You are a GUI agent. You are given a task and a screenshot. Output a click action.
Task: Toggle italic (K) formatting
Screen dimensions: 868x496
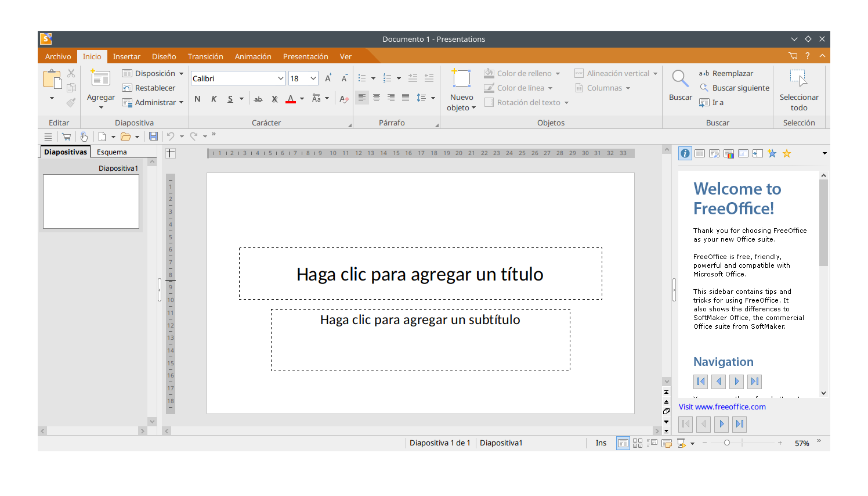point(214,99)
